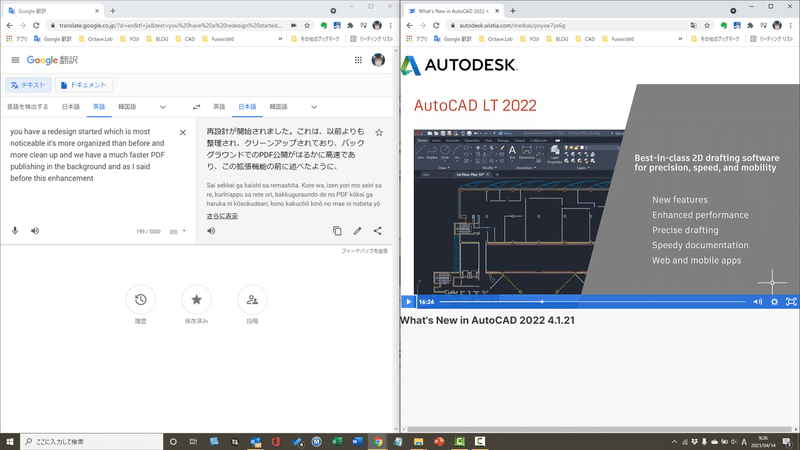Select Korean as target language
This screenshot has width=800, height=450.
279,107
